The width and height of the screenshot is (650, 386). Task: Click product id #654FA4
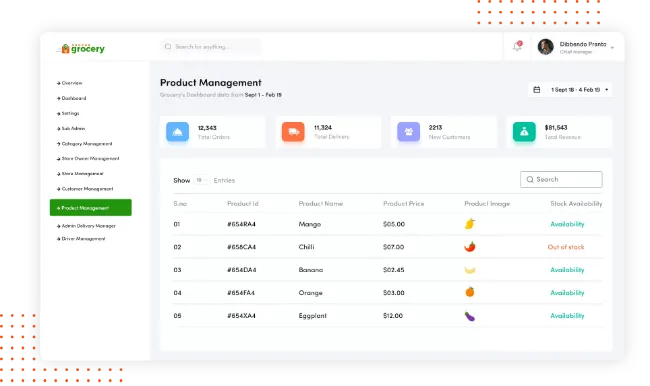tap(241, 293)
